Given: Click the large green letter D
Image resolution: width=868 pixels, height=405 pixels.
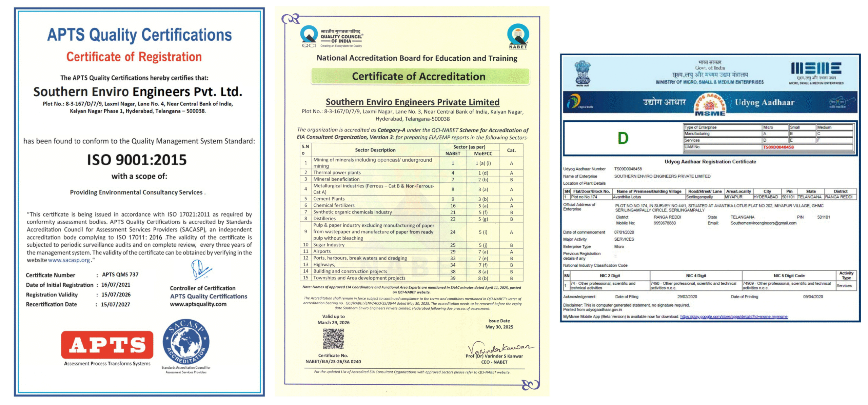Looking at the screenshot, I should pos(623,138).
